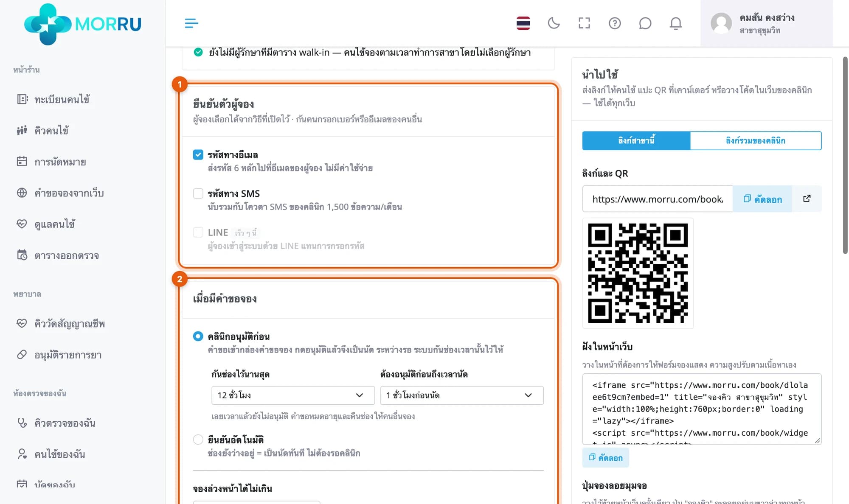This screenshot has height=504, width=849.
Task: Enable the รหัสทาง SMS checkbox
Action: (x=198, y=193)
